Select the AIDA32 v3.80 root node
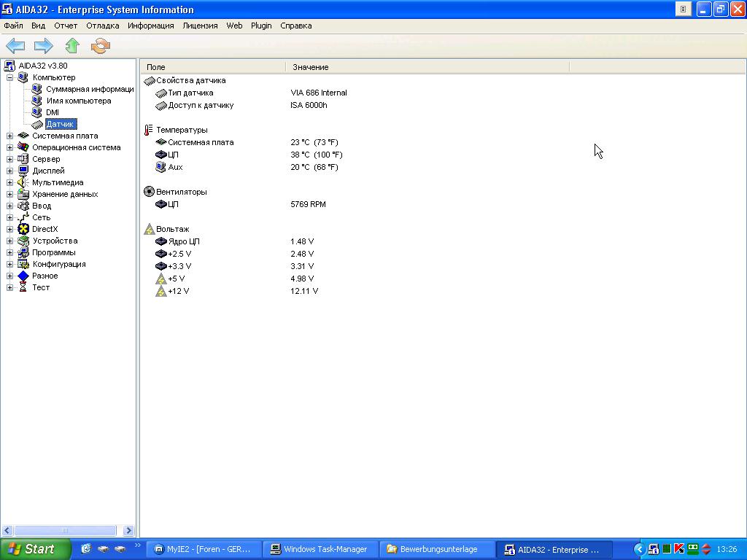The image size is (747, 560). pos(43,66)
